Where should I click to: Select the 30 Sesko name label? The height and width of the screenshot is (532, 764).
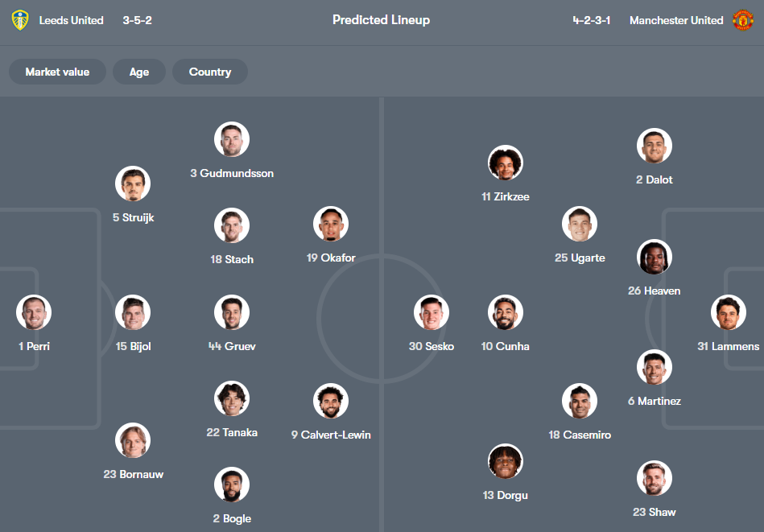coord(432,346)
